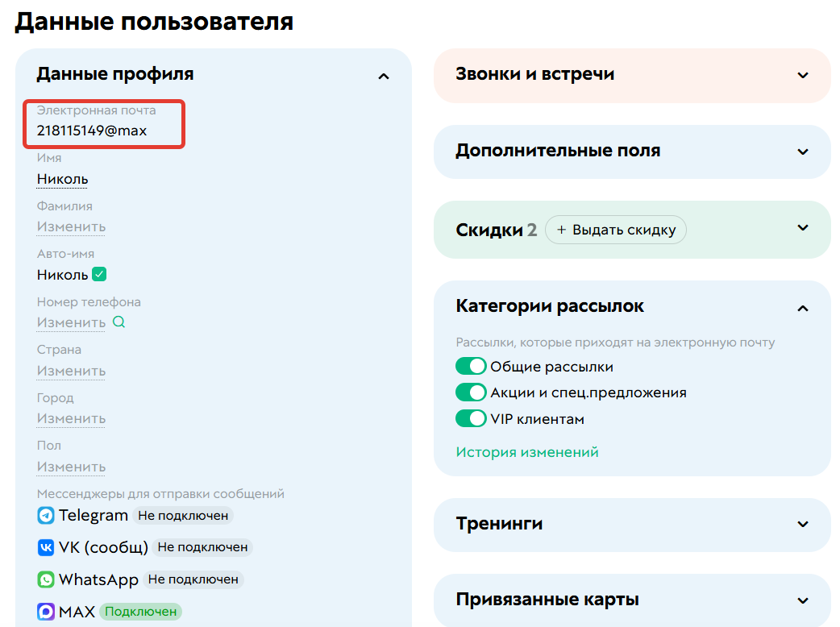
Task: Click the MAX messenger icon
Action: [44, 611]
